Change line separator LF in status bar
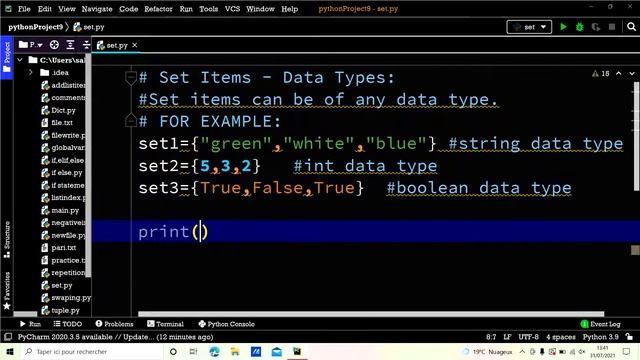The image size is (640, 360). tap(507, 337)
